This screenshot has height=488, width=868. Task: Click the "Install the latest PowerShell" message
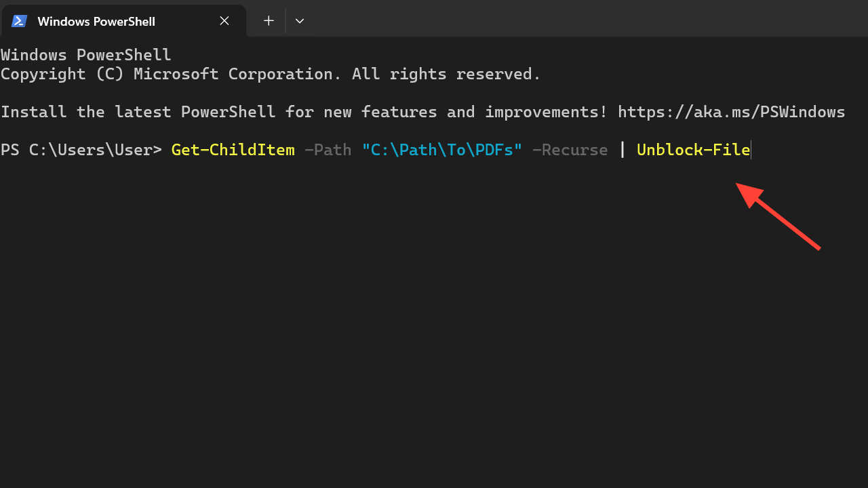[304, 112]
